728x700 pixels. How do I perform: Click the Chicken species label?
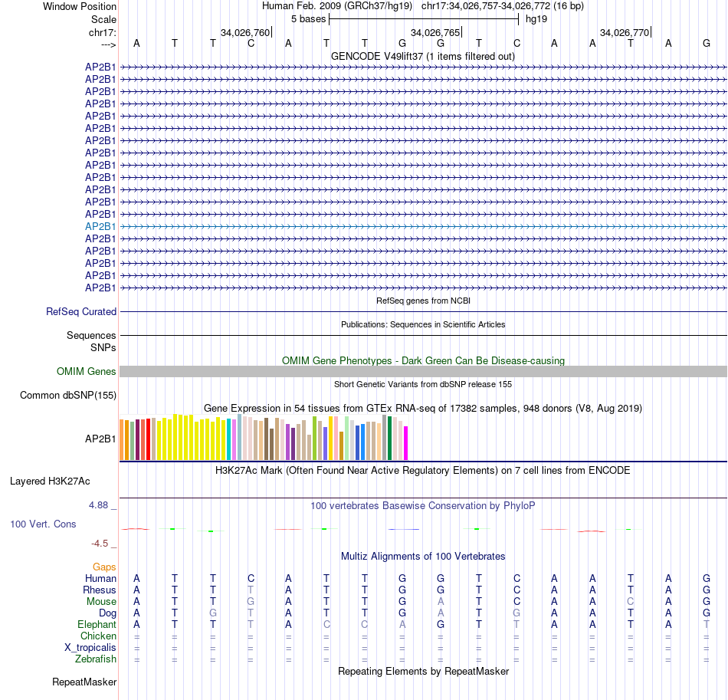click(x=98, y=636)
